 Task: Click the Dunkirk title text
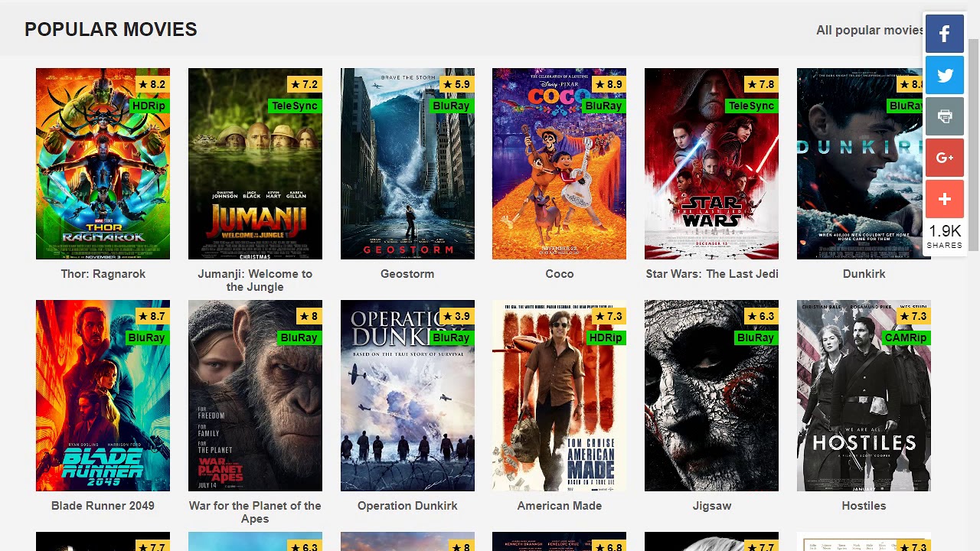(864, 274)
